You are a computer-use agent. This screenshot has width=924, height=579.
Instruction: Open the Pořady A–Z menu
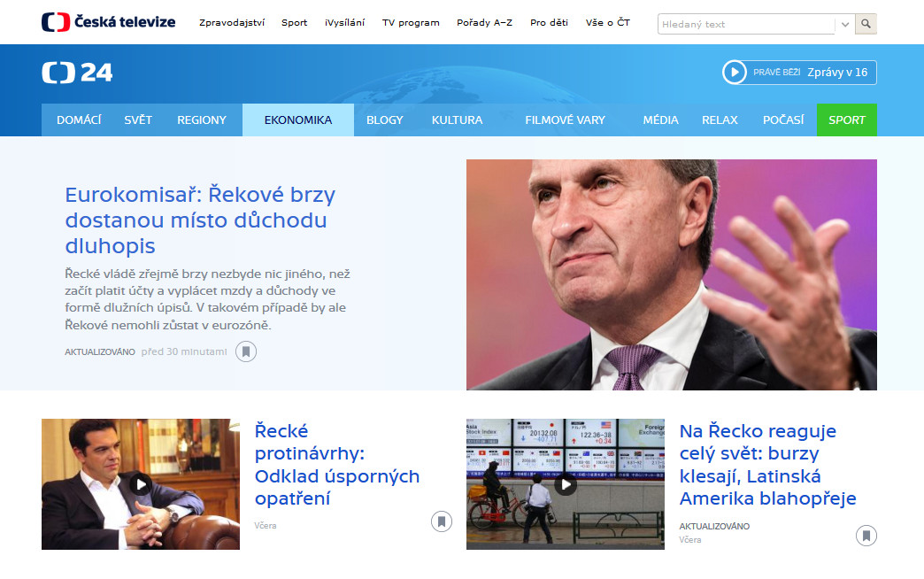(484, 23)
